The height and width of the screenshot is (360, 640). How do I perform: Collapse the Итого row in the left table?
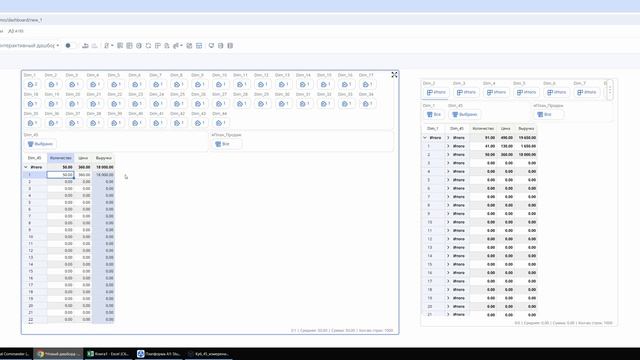click(x=26, y=167)
